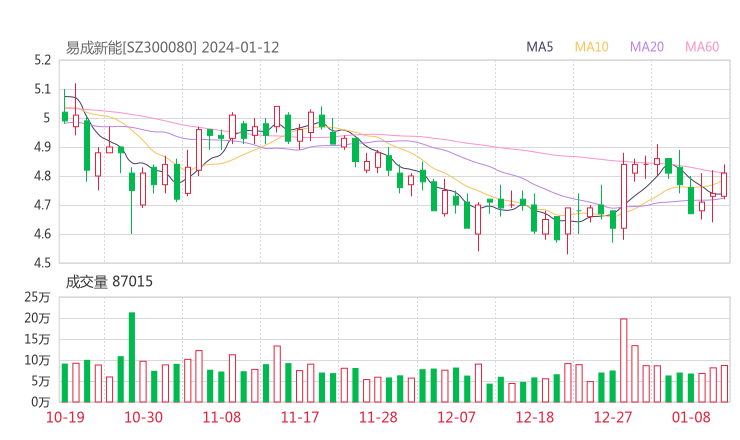The image size is (740, 440).
Task: Click the 11-28 date label
Action: 378,417
